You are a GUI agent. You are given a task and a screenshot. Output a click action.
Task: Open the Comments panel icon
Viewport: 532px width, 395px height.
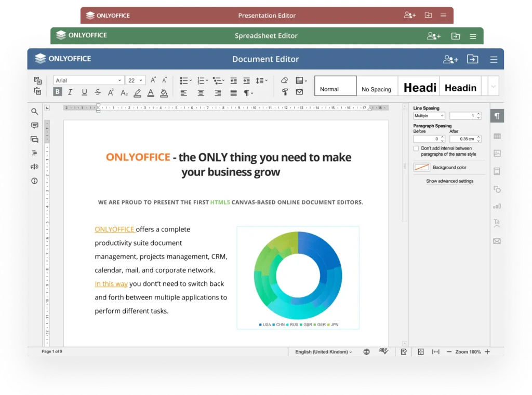tap(35, 126)
